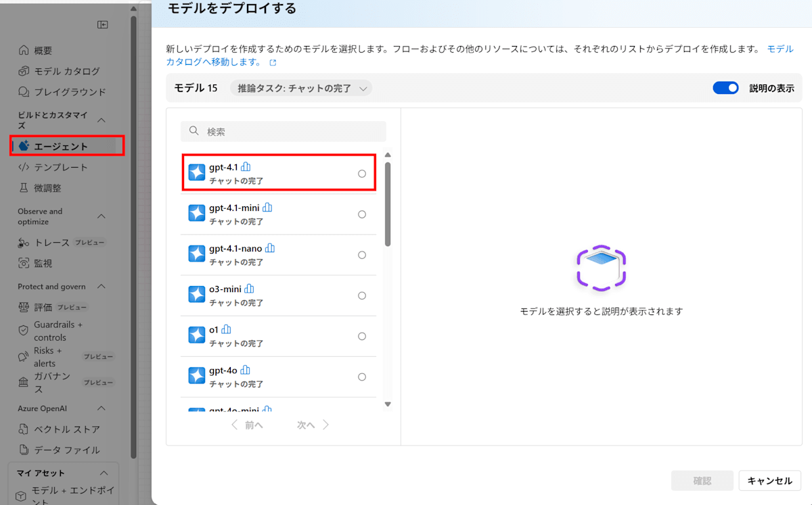Click the データ ファイル document icon

[24, 450]
